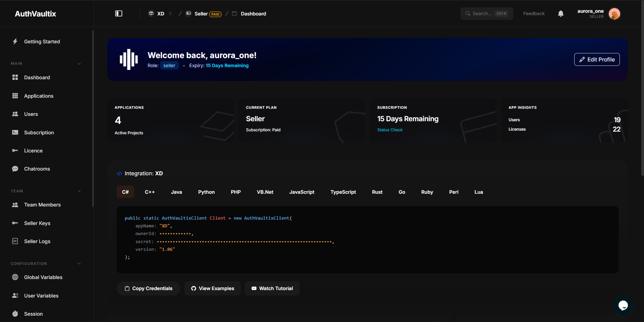Switch to the TypeScript tab

click(x=343, y=192)
